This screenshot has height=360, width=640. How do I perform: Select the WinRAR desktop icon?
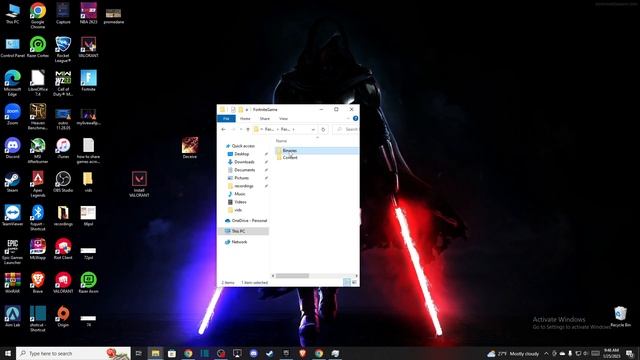coord(12,282)
